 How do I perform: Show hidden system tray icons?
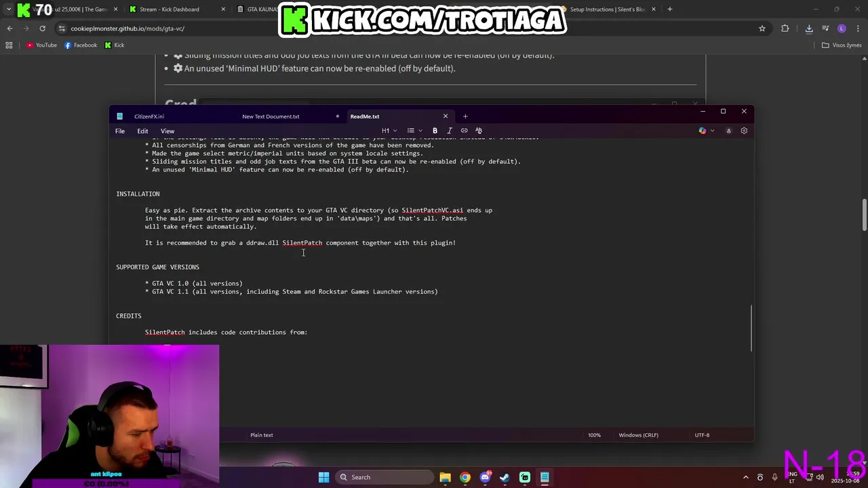pos(745,477)
